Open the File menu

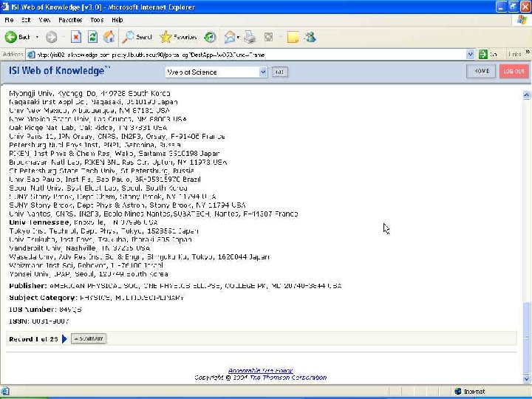(x=9, y=20)
